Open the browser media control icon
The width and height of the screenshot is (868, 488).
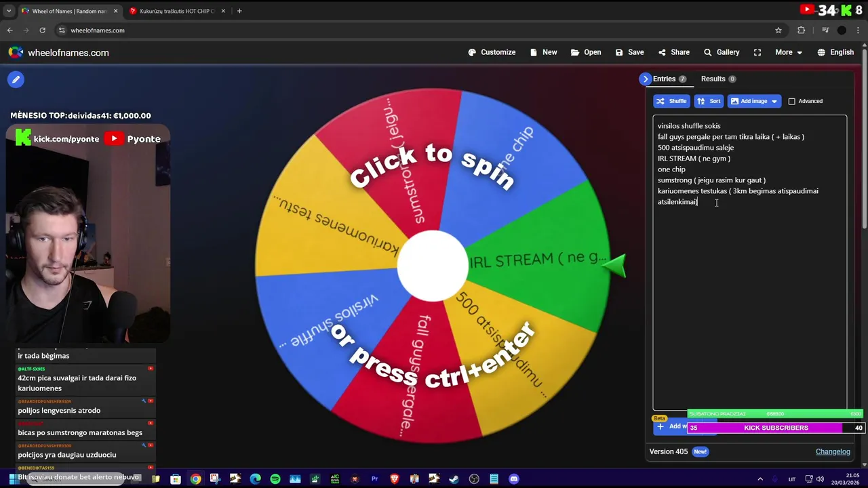point(825,30)
